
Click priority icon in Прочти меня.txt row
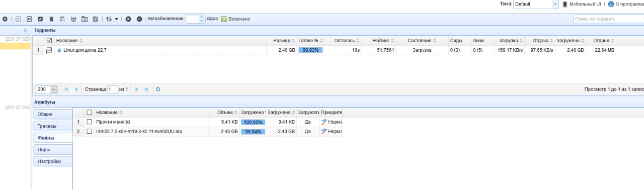click(324, 122)
